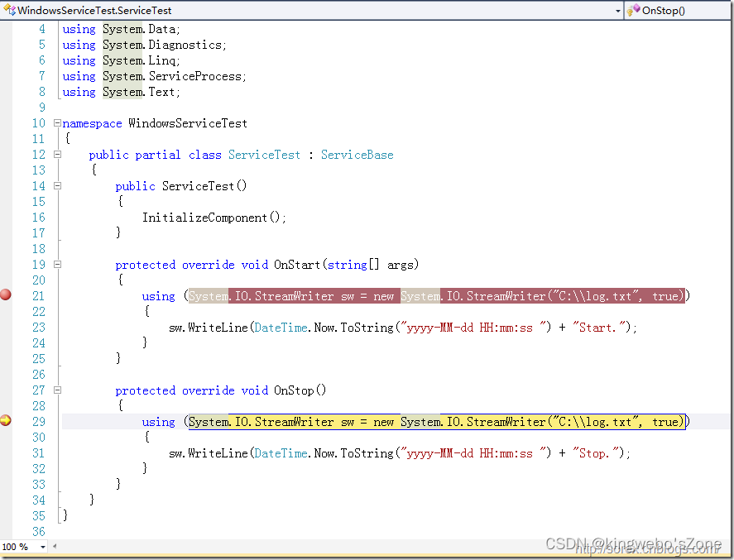
Task: Collapse the OnStart method region
Action: click(55, 264)
